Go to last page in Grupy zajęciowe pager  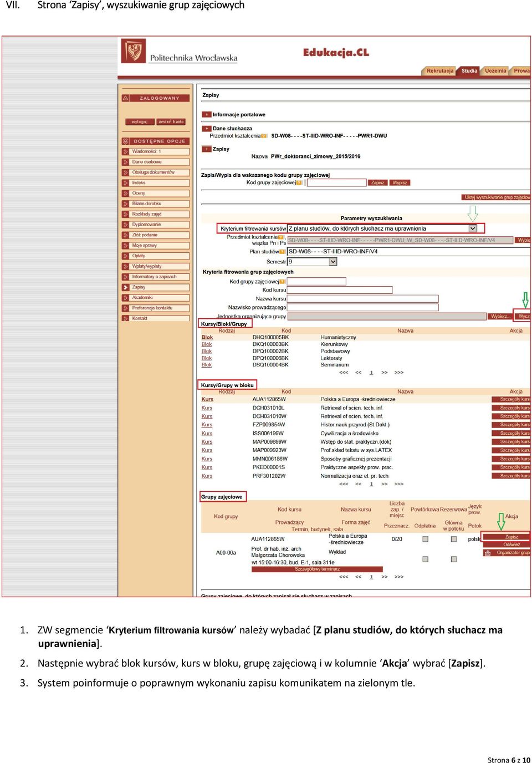pos(399,577)
